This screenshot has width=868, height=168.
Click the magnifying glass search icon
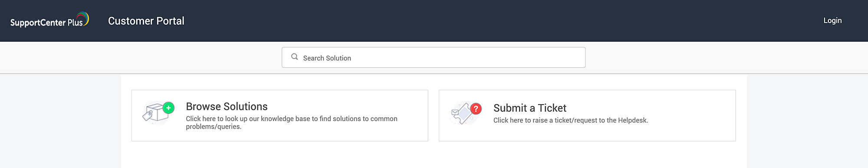pos(295,57)
